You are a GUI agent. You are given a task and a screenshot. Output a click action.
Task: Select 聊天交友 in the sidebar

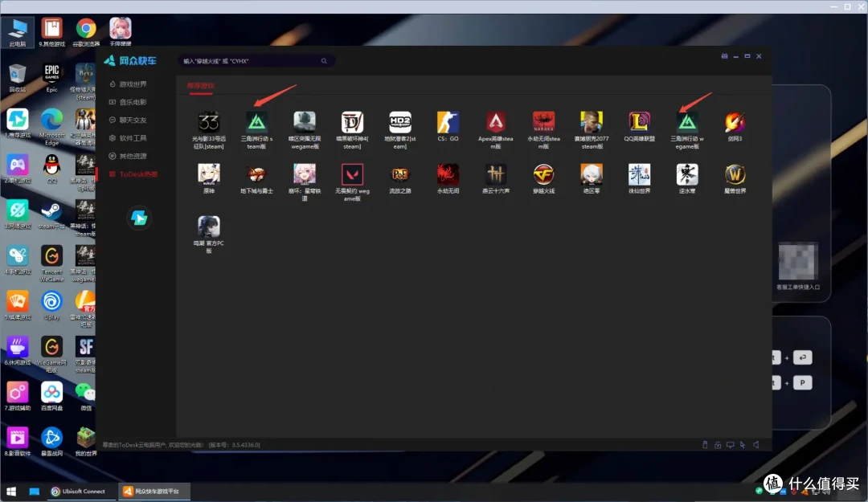pyautogui.click(x=128, y=120)
